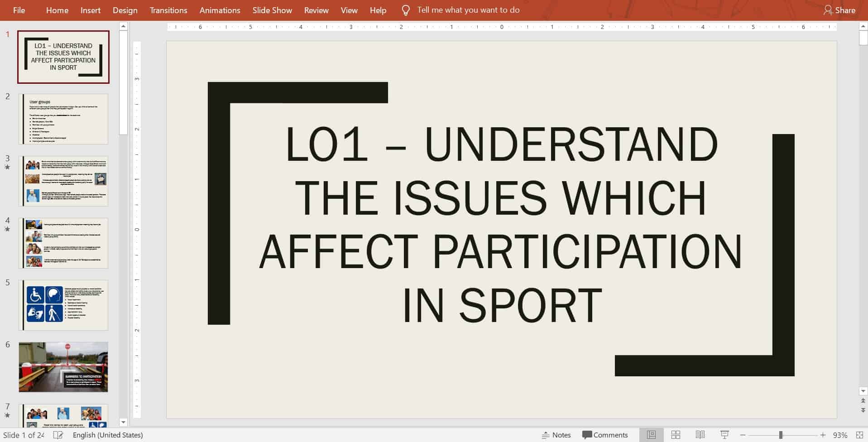Jump to previous slide using double arrow

pyautogui.click(x=863, y=401)
